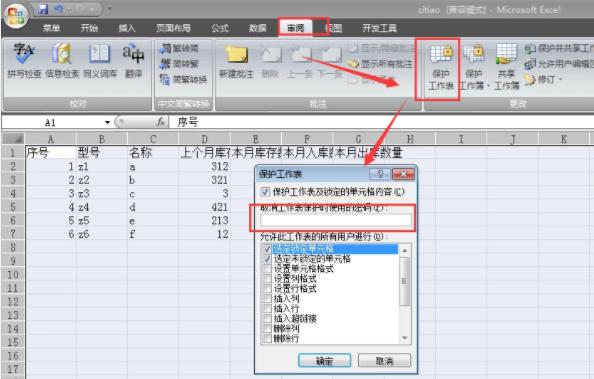Open 简繁转换 conversion options
The image size is (594, 379).
(x=183, y=79)
